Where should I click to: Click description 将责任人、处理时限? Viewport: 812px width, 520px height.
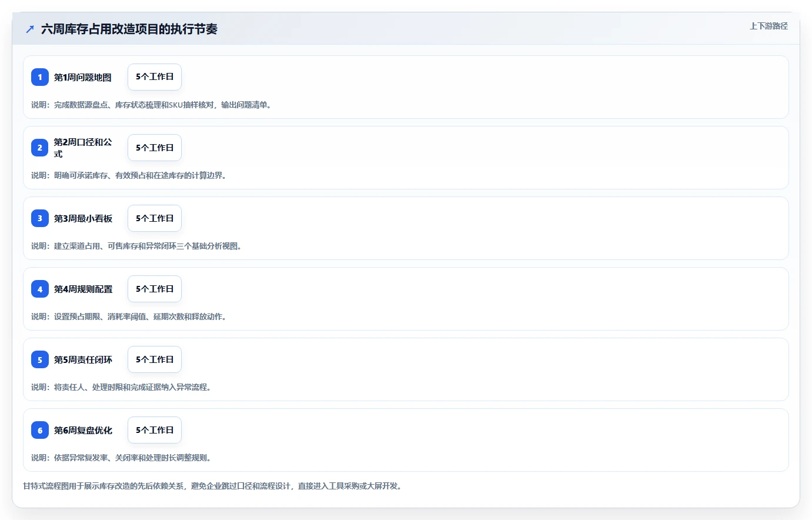pyautogui.click(x=121, y=387)
